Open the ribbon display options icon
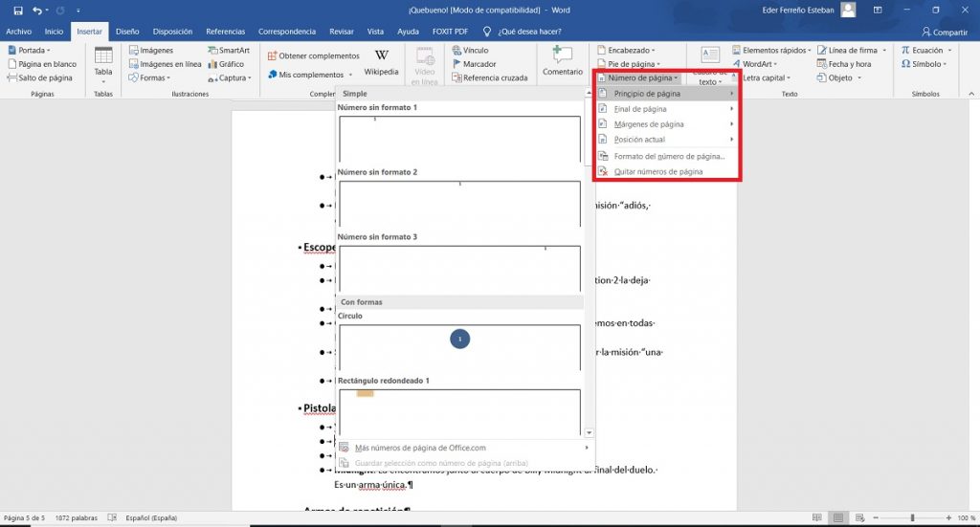 click(x=878, y=11)
